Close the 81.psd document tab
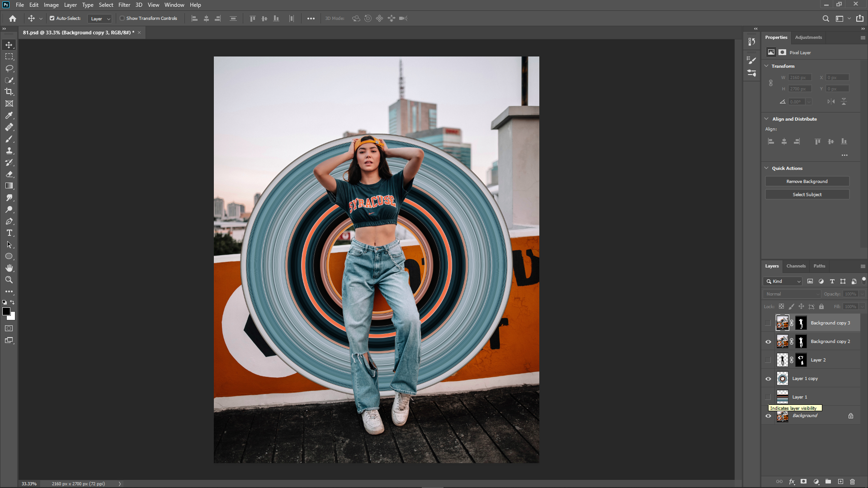This screenshot has width=868, height=488. click(x=139, y=33)
